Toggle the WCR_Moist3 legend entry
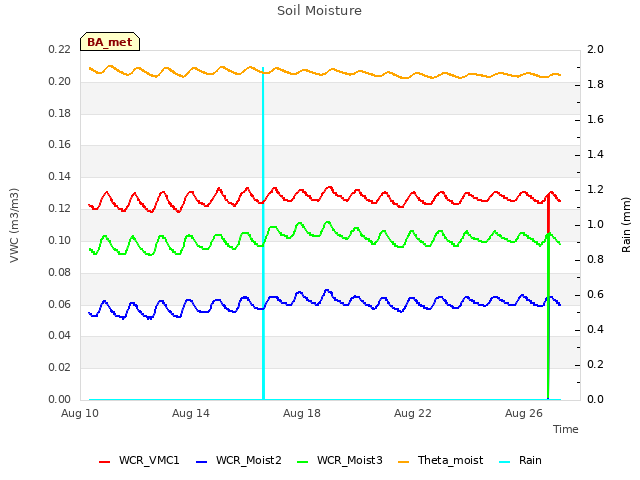The image size is (640, 480). click(340, 460)
